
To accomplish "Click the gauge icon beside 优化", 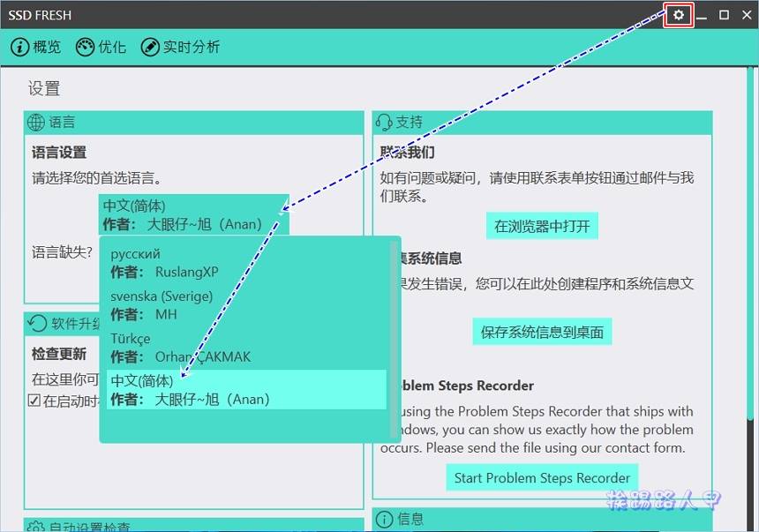I will click(x=85, y=47).
